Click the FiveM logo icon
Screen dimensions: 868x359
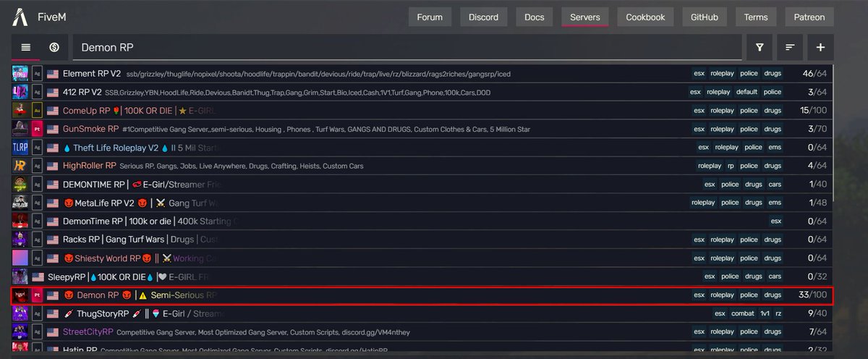[x=22, y=17]
